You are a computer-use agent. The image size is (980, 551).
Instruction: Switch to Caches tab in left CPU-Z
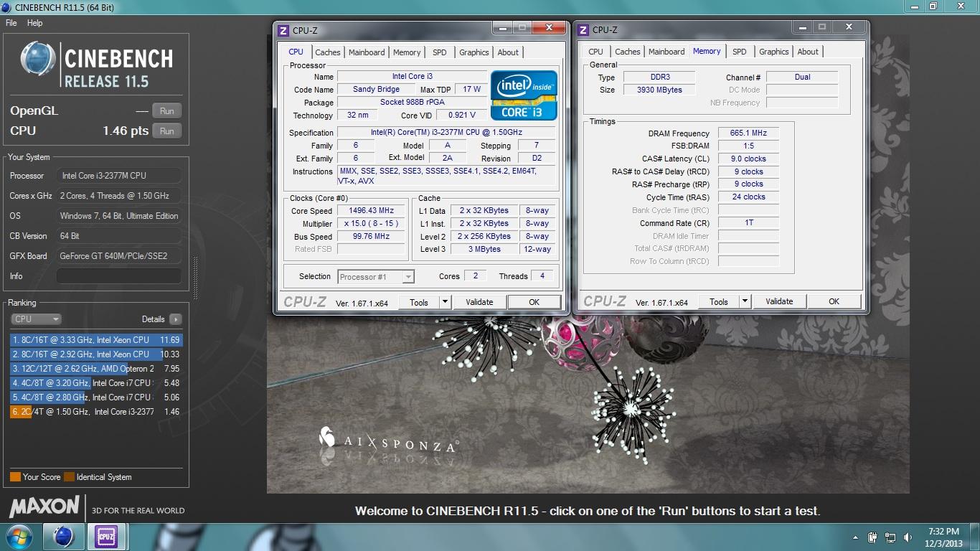(328, 52)
